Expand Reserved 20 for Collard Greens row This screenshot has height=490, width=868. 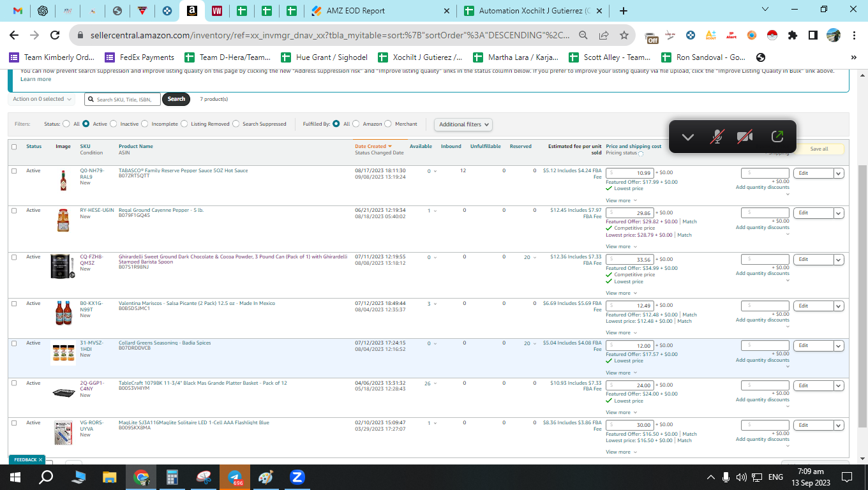(530, 343)
